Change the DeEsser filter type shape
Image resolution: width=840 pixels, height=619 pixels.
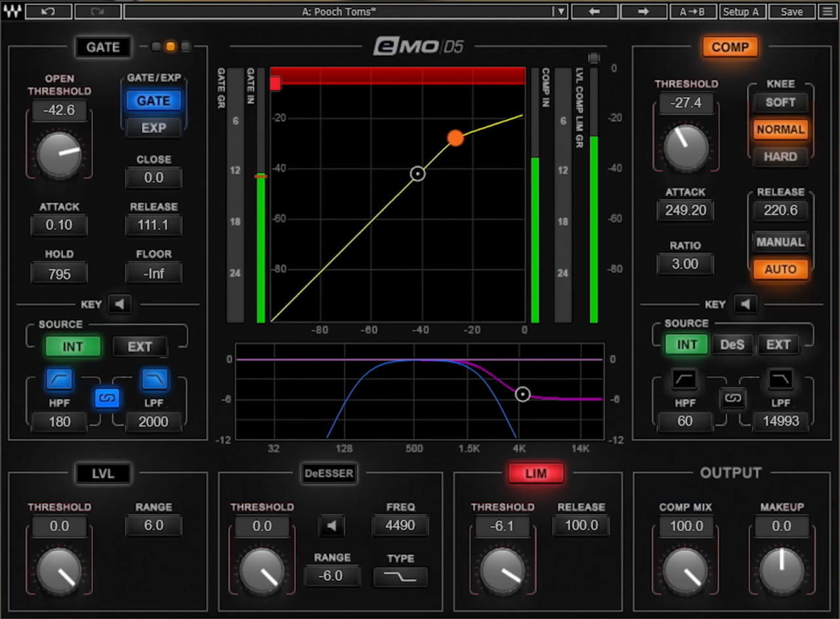(x=400, y=577)
